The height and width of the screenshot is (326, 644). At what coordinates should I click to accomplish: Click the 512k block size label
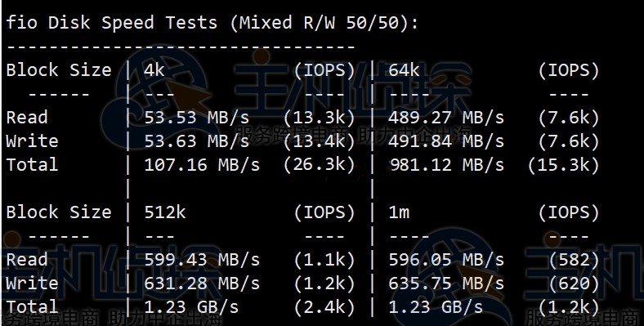[x=165, y=212]
